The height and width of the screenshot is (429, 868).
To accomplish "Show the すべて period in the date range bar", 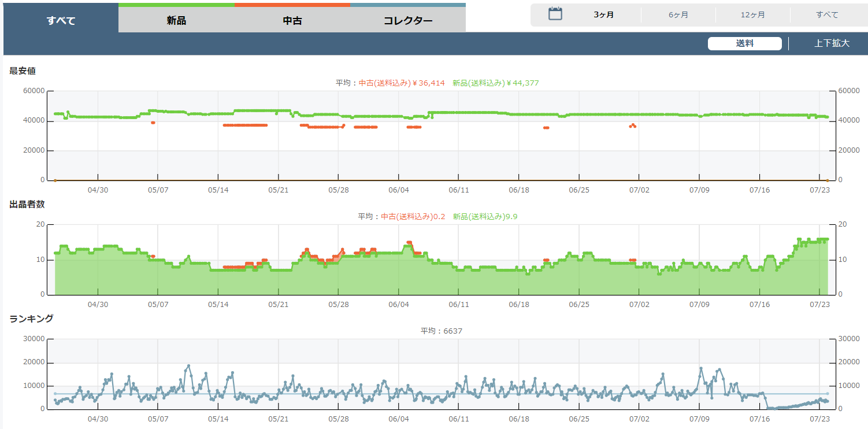I will pos(827,15).
